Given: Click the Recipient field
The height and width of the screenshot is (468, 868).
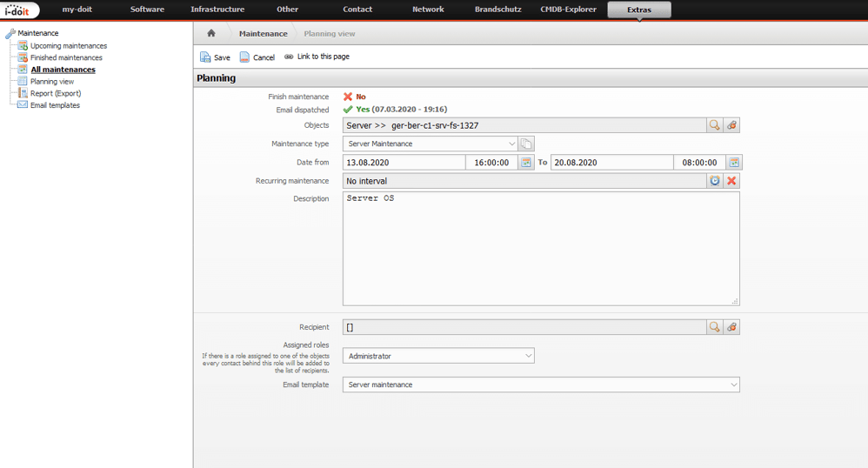Looking at the screenshot, I should pyautogui.click(x=524, y=327).
